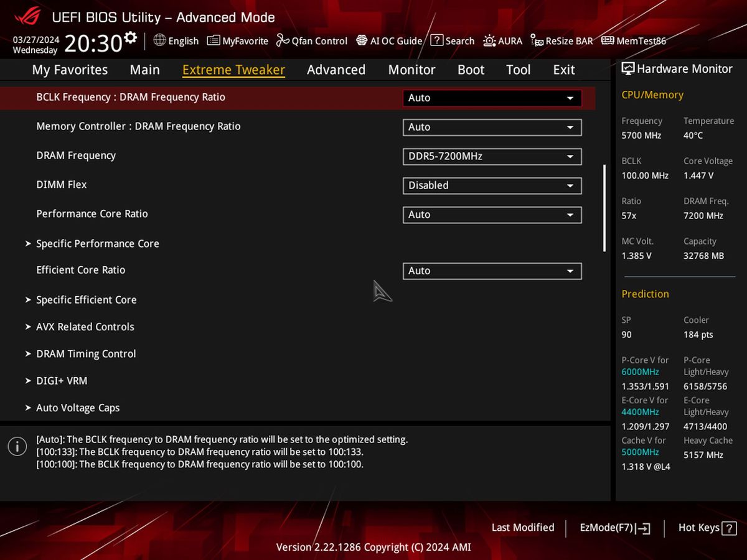Click Qfan Control label
The image size is (747, 560).
pyautogui.click(x=320, y=41)
